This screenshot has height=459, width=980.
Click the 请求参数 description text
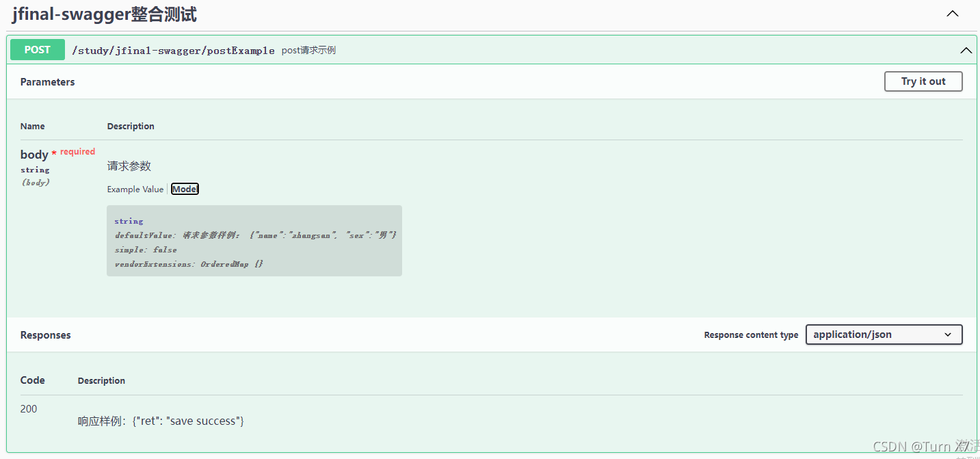[x=129, y=166]
